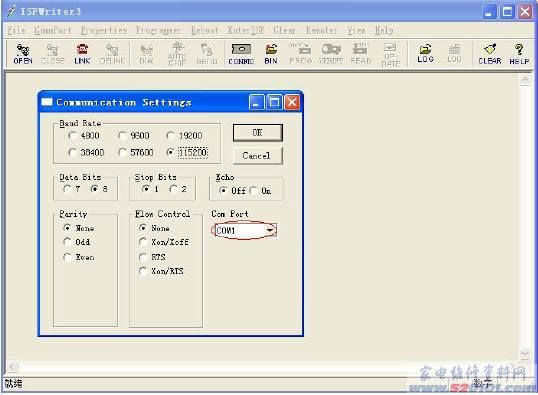Click the READ toolbar icon
The image size is (538, 395).
point(360,54)
